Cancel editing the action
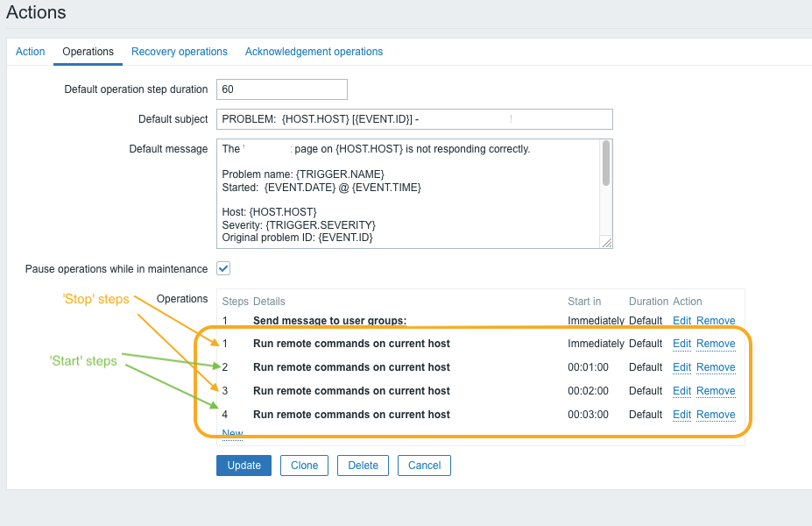812x526 pixels. coord(424,466)
